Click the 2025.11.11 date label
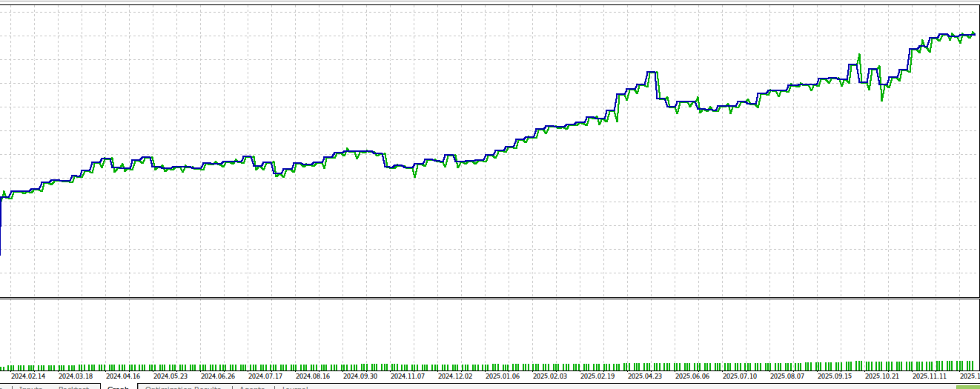The height and width of the screenshot is (389, 980). click(x=929, y=376)
